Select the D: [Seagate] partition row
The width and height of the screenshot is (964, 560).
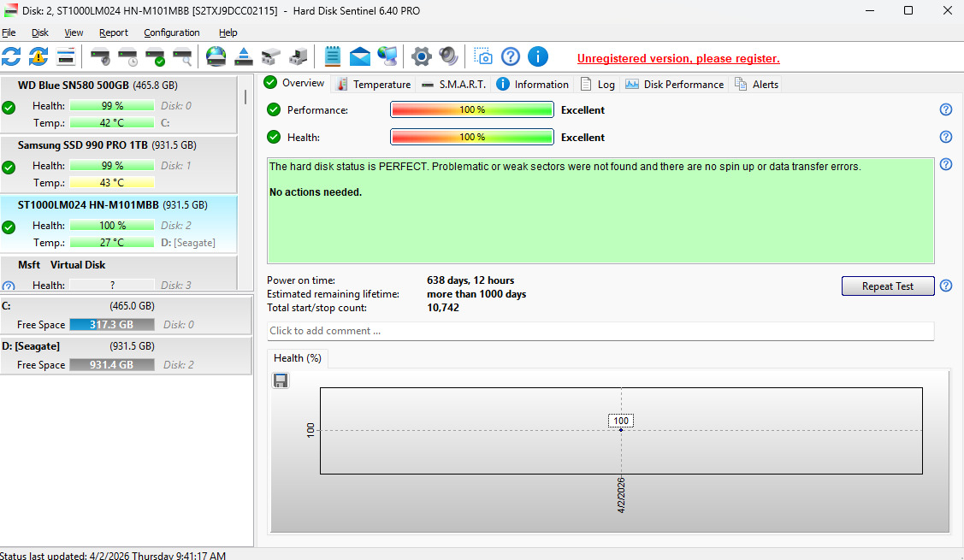click(126, 356)
